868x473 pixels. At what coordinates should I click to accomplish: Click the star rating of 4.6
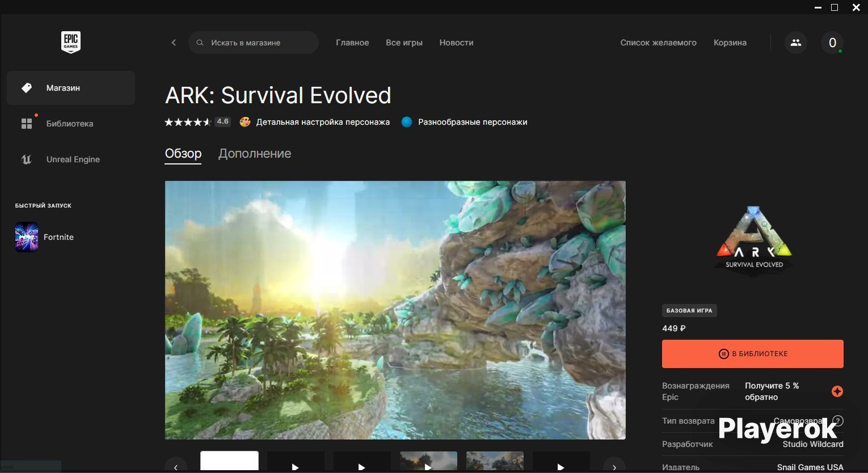coord(197,122)
